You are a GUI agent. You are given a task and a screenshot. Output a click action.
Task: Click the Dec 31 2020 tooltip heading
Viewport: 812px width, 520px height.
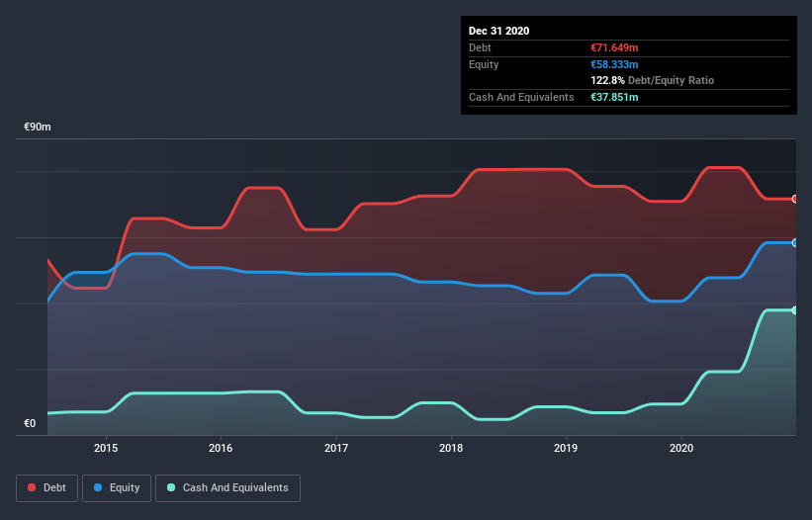(x=498, y=31)
